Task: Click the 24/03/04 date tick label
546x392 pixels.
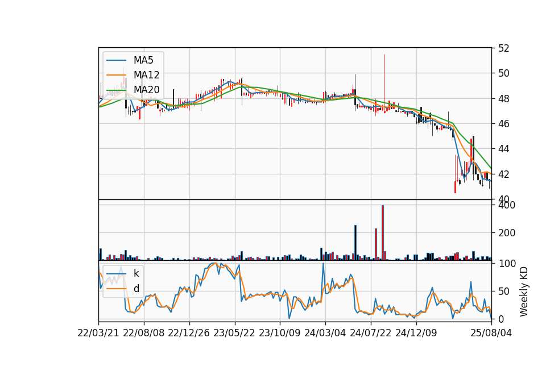Action: pyautogui.click(x=325, y=333)
